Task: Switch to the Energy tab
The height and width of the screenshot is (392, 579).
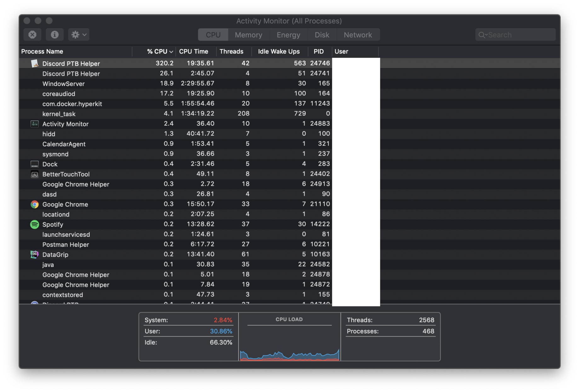Action: point(288,35)
